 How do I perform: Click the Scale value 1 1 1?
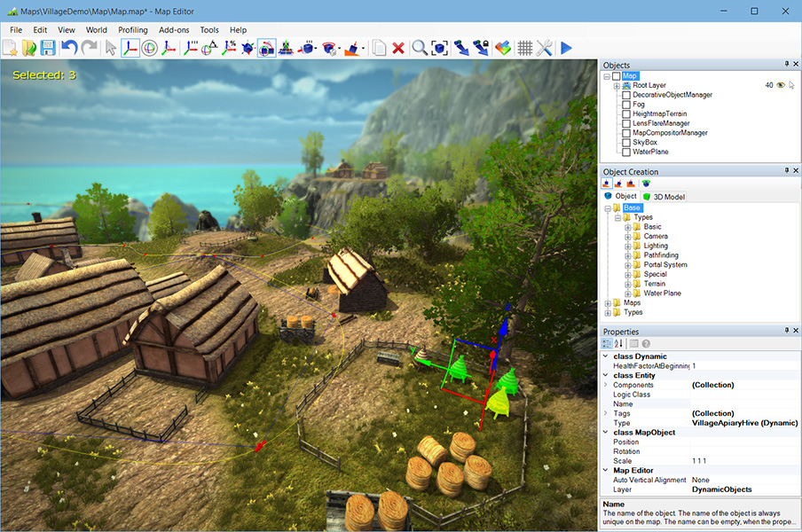[x=699, y=461]
